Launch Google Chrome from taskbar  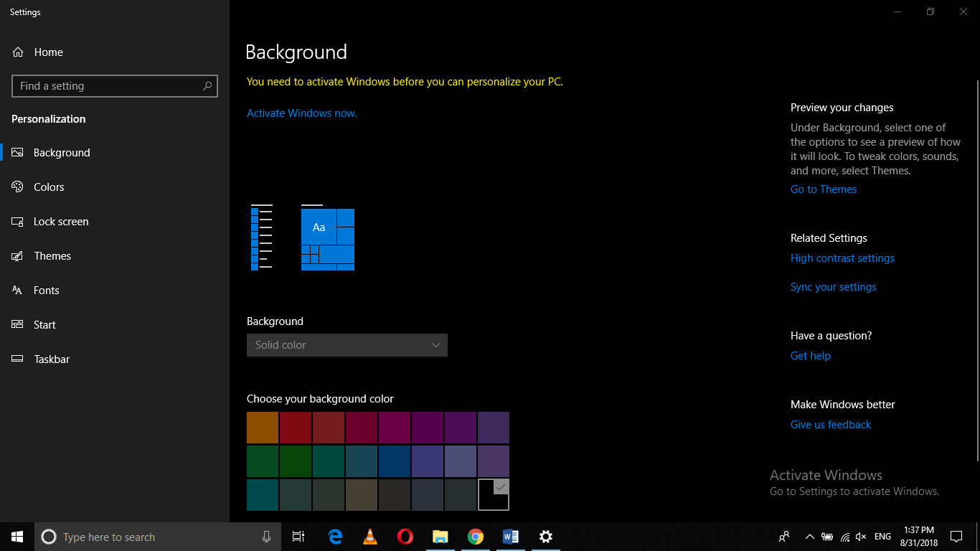point(476,537)
